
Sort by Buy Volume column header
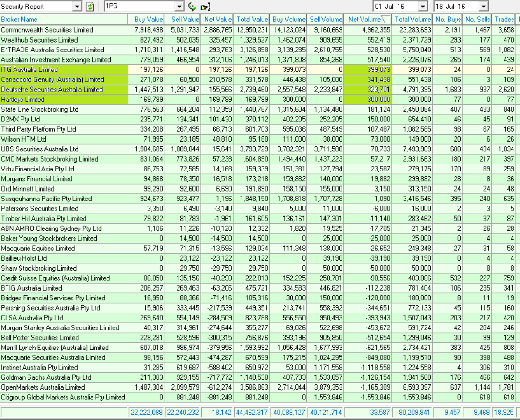[x=288, y=20]
